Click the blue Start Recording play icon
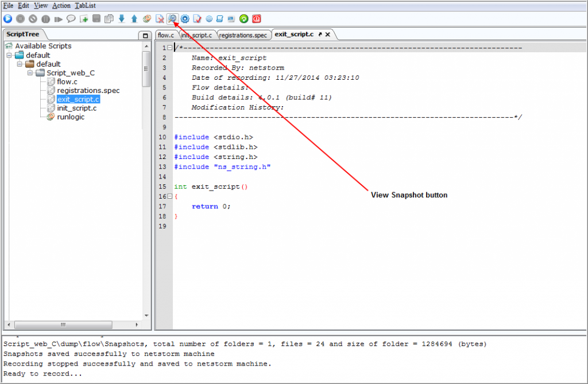The height and width of the screenshot is (384, 588). pyautogui.click(x=8, y=19)
